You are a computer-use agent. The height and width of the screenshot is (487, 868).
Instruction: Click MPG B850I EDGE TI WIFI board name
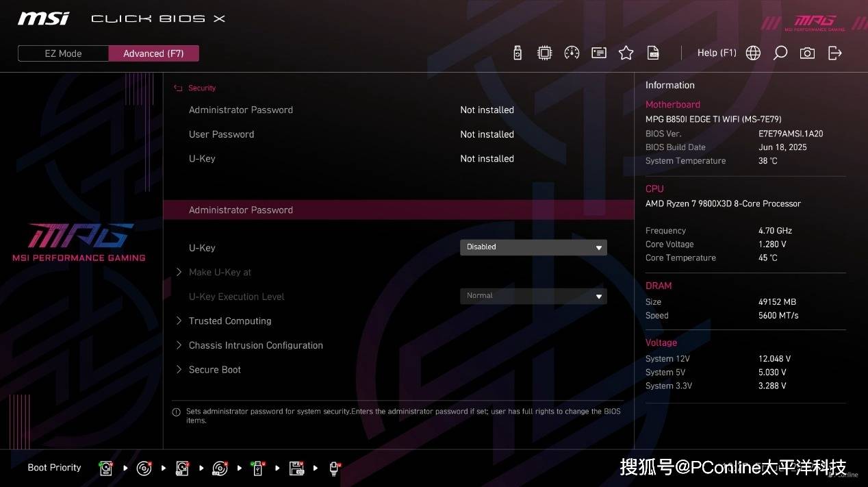(x=713, y=119)
